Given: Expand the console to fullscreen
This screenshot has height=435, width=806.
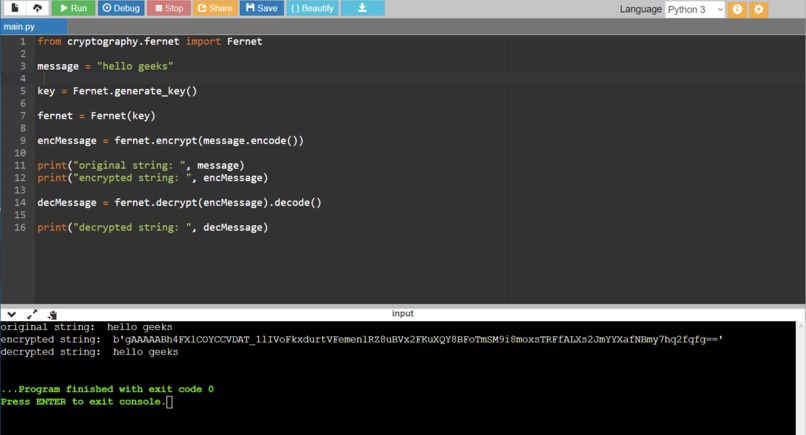Looking at the screenshot, I should pos(32,314).
